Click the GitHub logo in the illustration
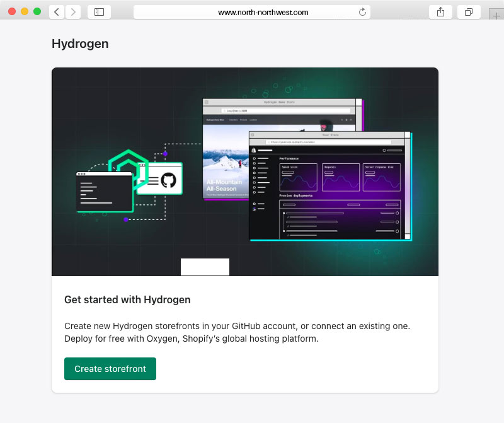The height and width of the screenshot is (423, 504). [x=168, y=180]
